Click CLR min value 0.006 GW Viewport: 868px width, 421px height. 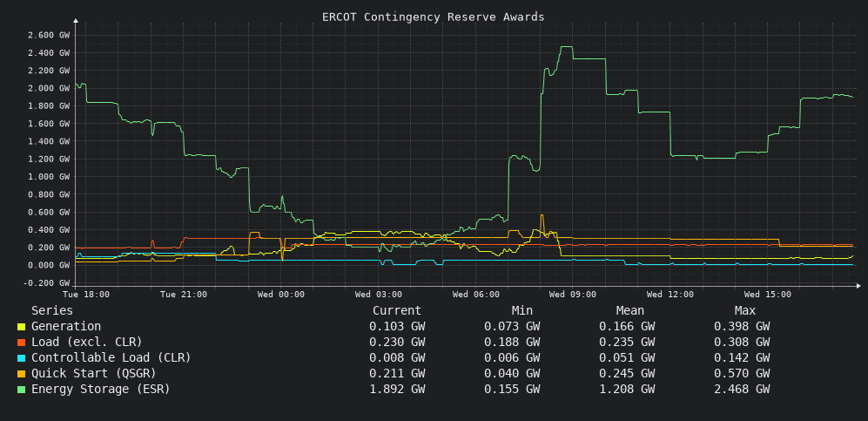(x=512, y=358)
